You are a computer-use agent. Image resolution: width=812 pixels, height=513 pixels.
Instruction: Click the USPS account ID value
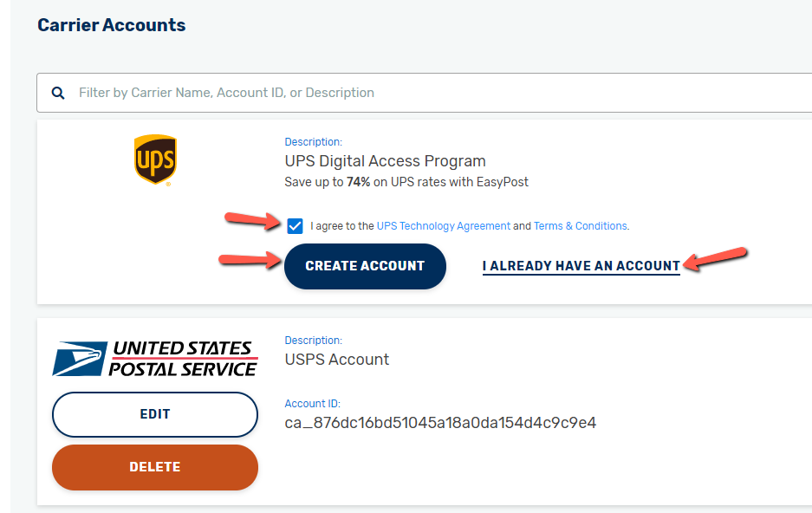pos(440,423)
